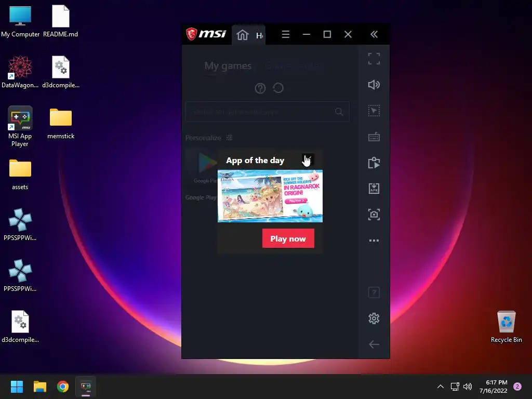Click the taskbar volume icon
Screen dimensions: 532x399
[x=468, y=387]
